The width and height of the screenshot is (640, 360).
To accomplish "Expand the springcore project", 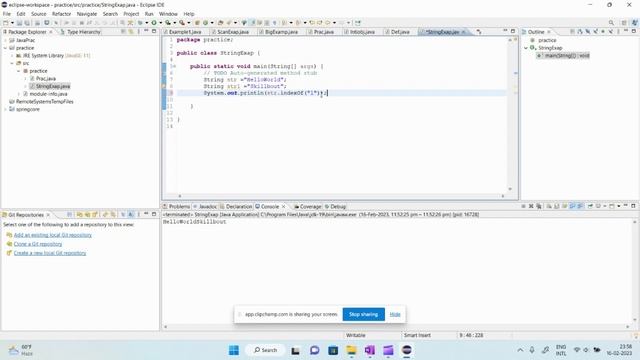I will [x=5, y=109].
